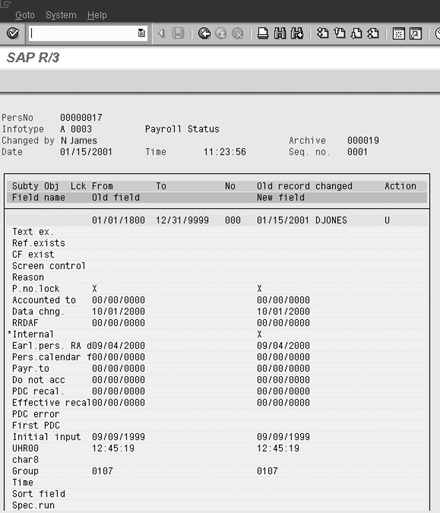Go to the Last Page icon
Viewport: 440px width, 513px height.
(x=373, y=33)
